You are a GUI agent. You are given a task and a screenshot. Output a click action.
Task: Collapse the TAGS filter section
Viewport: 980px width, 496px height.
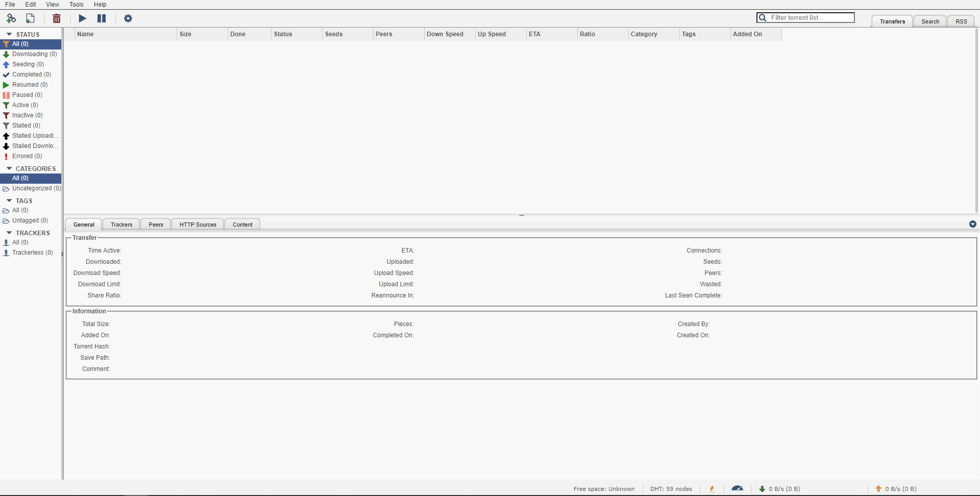(9, 201)
